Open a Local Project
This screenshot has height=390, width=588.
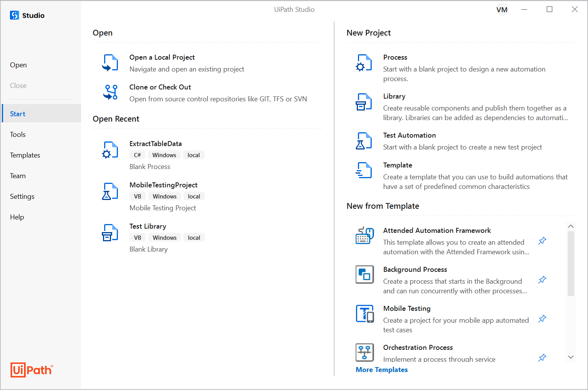click(162, 57)
